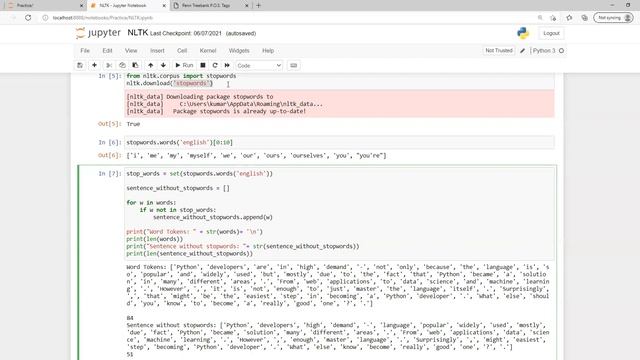Open a new browser tab
640x360 pixels.
(258, 6)
